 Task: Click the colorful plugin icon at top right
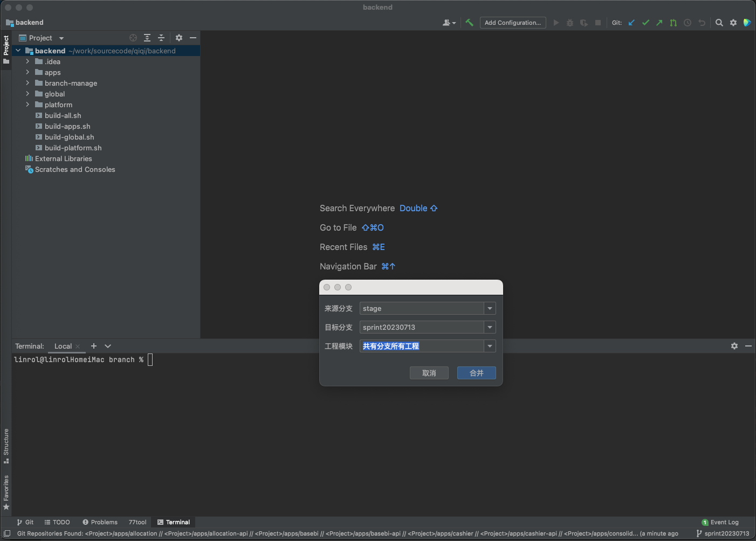point(747,23)
